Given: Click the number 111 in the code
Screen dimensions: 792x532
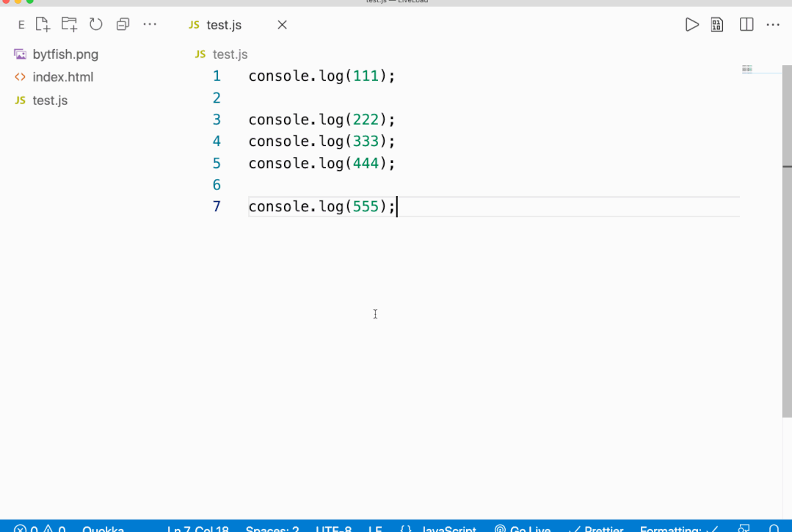Looking at the screenshot, I should [x=366, y=76].
